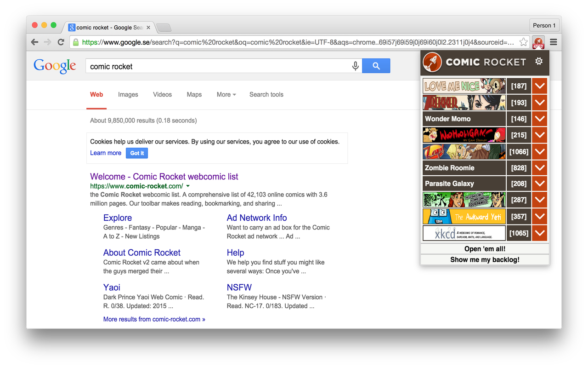This screenshot has height=368, width=588.
Task: Click the Comic Rocket extension toolbar icon
Action: click(538, 42)
